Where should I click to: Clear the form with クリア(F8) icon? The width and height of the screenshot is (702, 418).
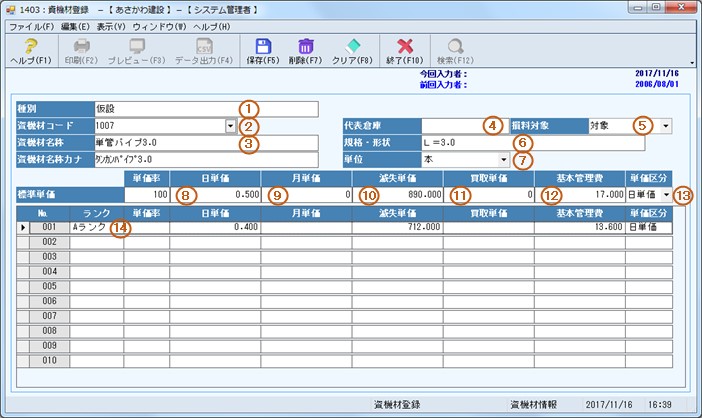352,46
